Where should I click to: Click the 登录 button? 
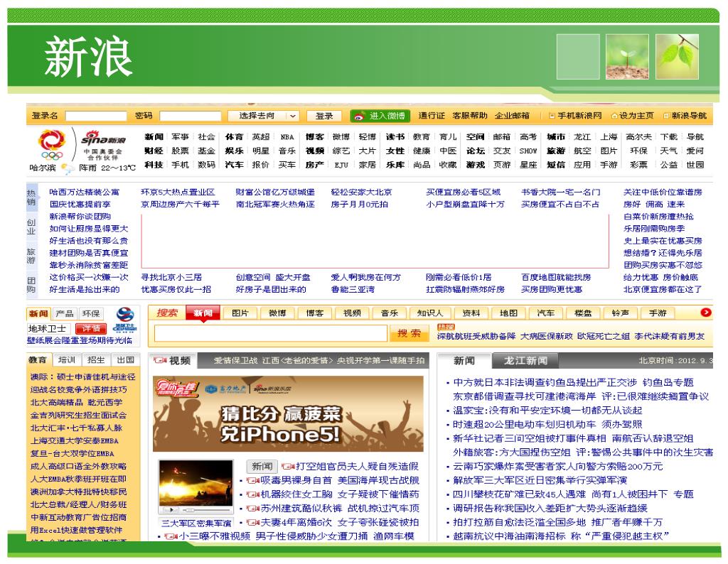pos(324,116)
